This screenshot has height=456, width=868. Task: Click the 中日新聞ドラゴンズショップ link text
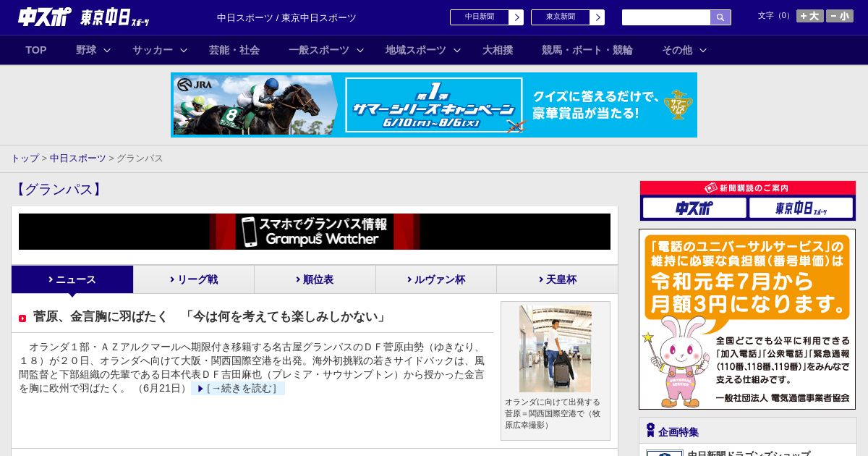749,454
